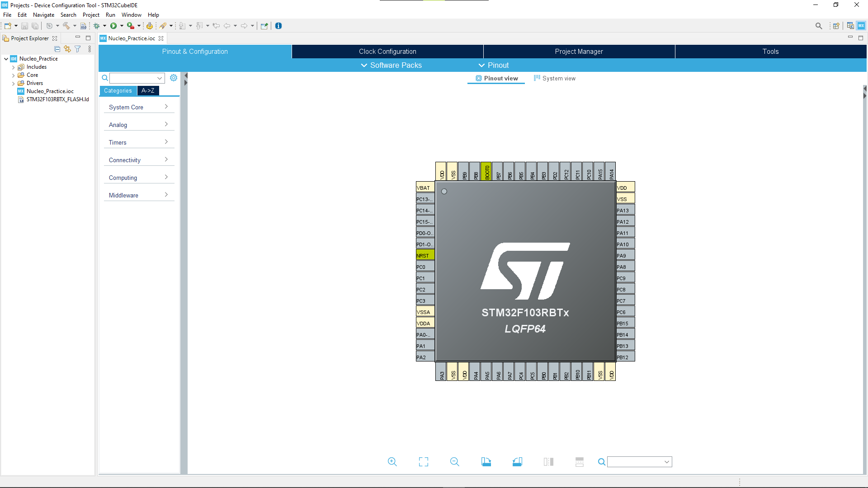Fit chip view to window
This screenshot has width=868, height=488.
(x=424, y=462)
